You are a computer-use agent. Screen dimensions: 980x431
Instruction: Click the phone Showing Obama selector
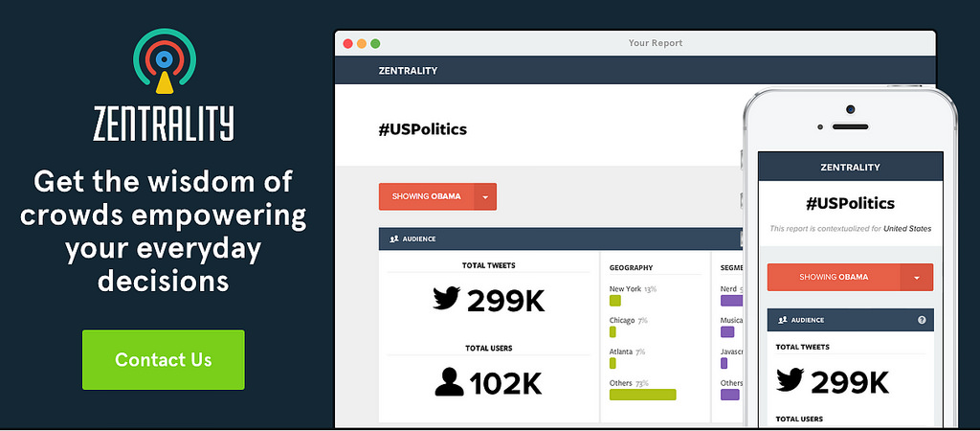850,277
